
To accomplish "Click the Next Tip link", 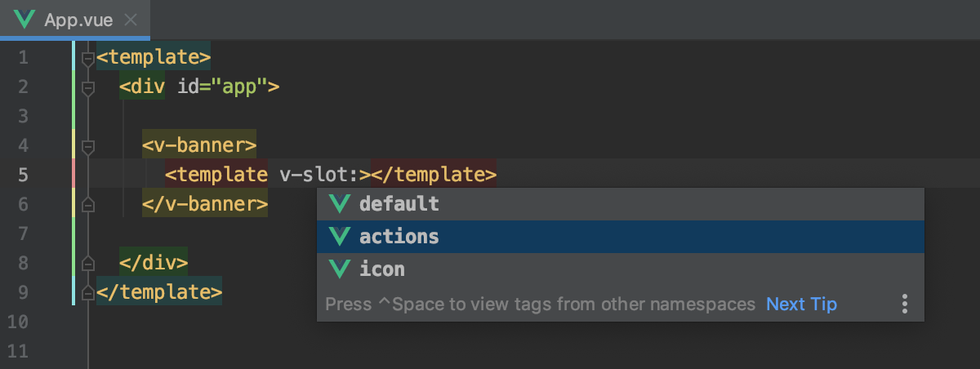I will point(801,305).
